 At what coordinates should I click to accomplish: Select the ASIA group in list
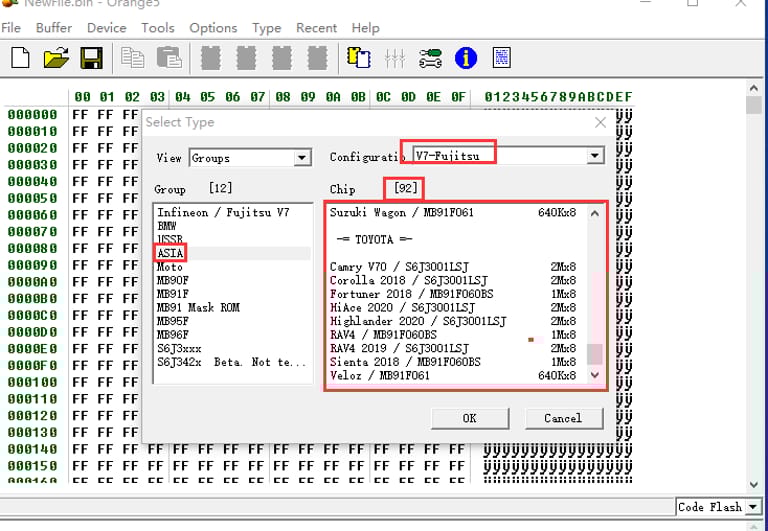(x=170, y=254)
